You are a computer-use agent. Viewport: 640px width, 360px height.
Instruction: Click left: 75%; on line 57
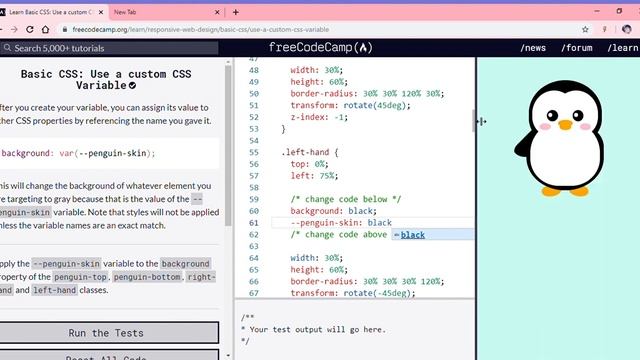314,176
